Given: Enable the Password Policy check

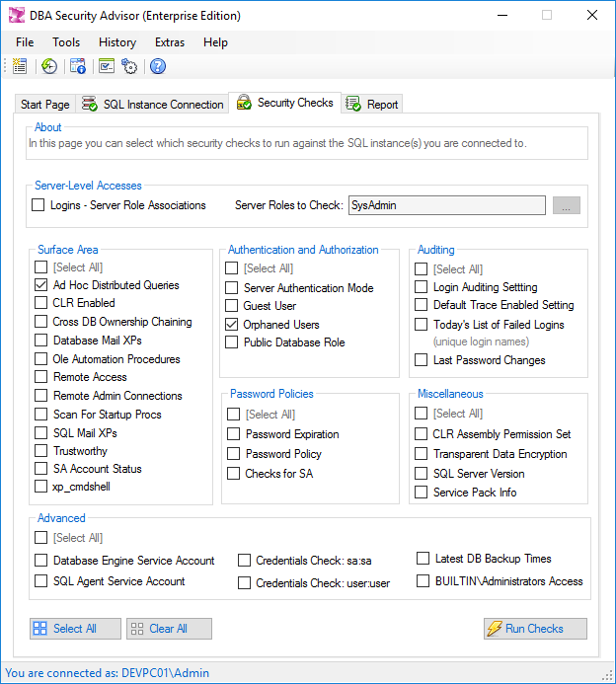Looking at the screenshot, I should [233, 454].
